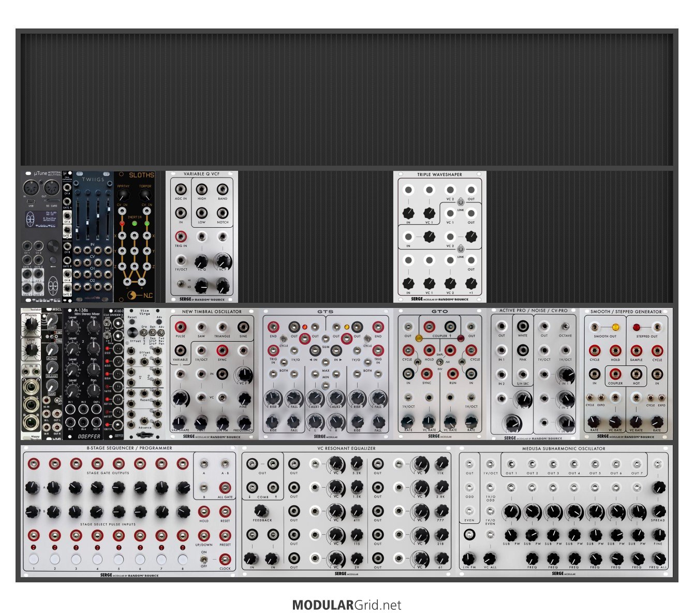Screen dimensions: 694x616
Task: Adjust the 29 band knob on the equalizer
Action: (357, 559)
